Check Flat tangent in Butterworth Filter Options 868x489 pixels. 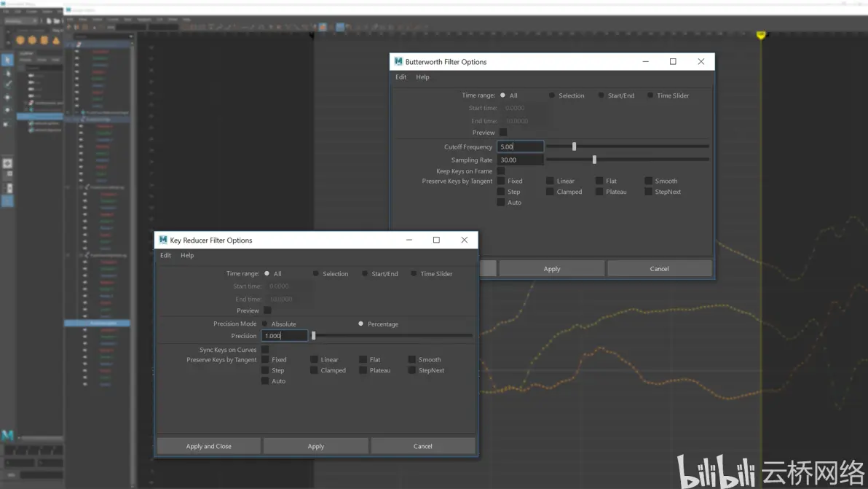599,181
